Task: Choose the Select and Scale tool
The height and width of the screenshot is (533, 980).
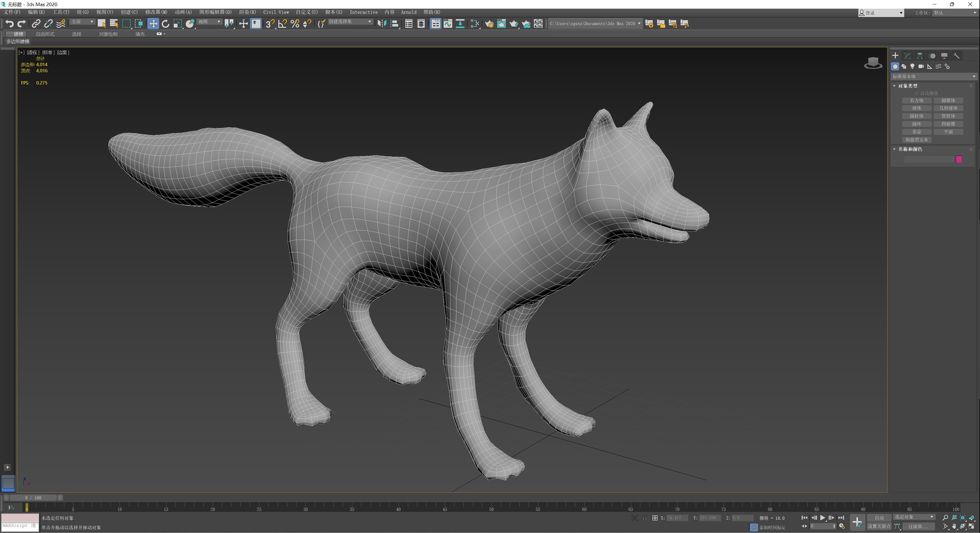Action: pyautogui.click(x=178, y=23)
